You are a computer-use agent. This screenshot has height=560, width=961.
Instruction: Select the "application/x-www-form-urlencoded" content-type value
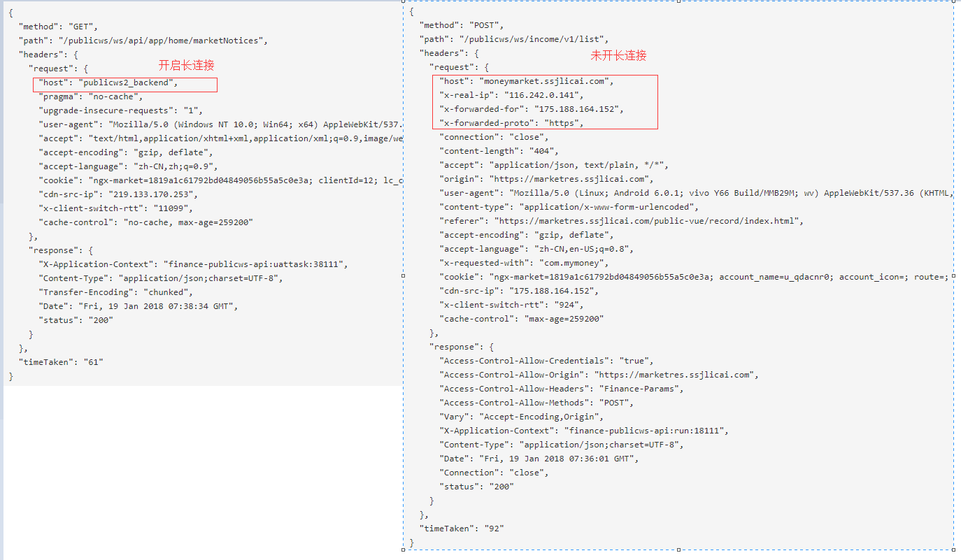606,207
